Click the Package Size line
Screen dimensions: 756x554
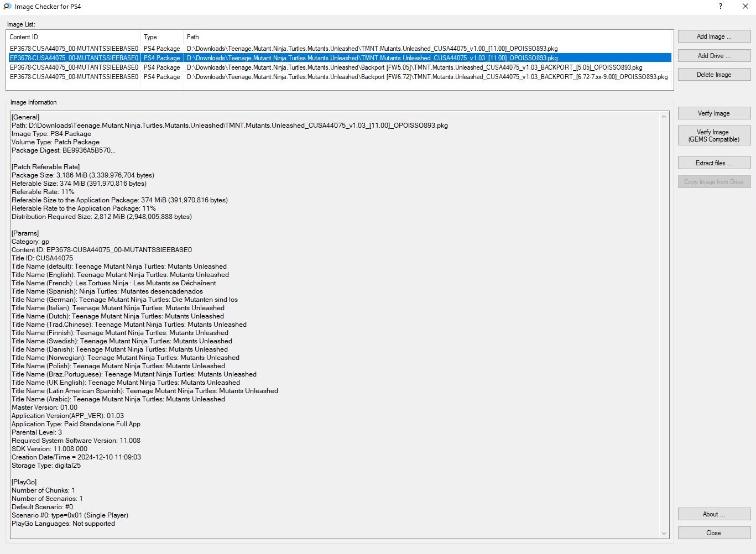83,175
